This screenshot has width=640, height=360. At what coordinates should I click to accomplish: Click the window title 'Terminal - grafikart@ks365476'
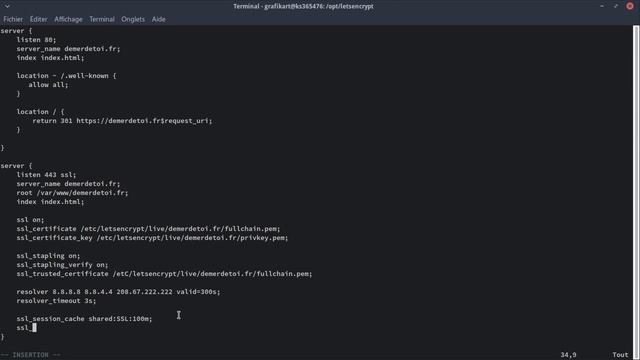[x=303, y=6]
